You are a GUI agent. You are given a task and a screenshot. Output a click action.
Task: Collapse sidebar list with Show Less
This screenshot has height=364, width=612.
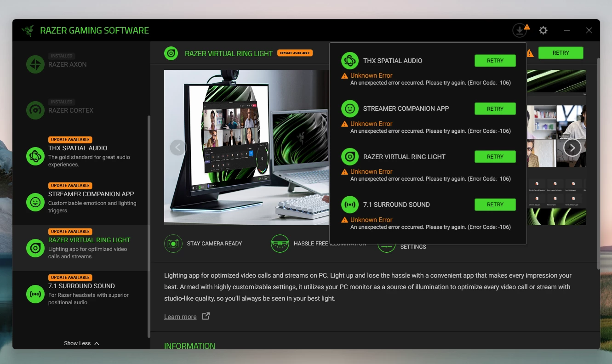click(81, 343)
